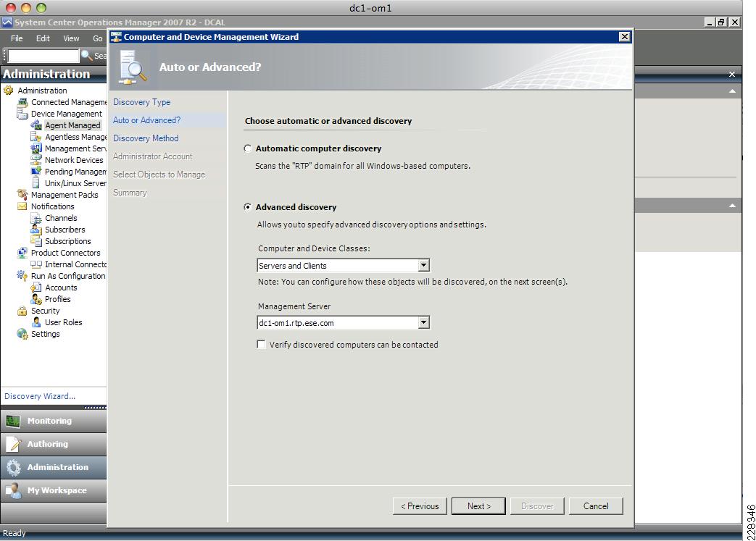The image size is (756, 541).
Task: Click the Connected Management Groups icon
Action: click(22, 102)
